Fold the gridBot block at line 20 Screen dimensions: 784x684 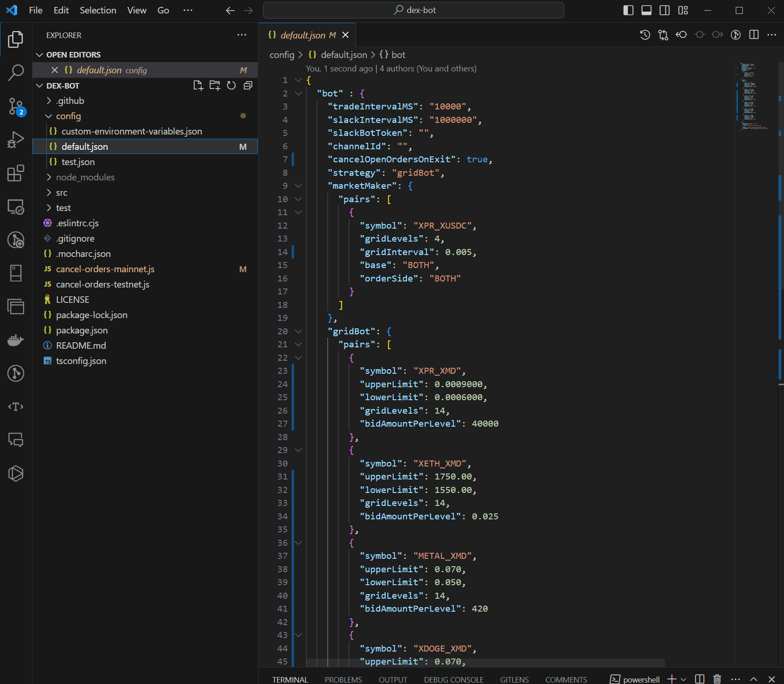pyautogui.click(x=298, y=331)
